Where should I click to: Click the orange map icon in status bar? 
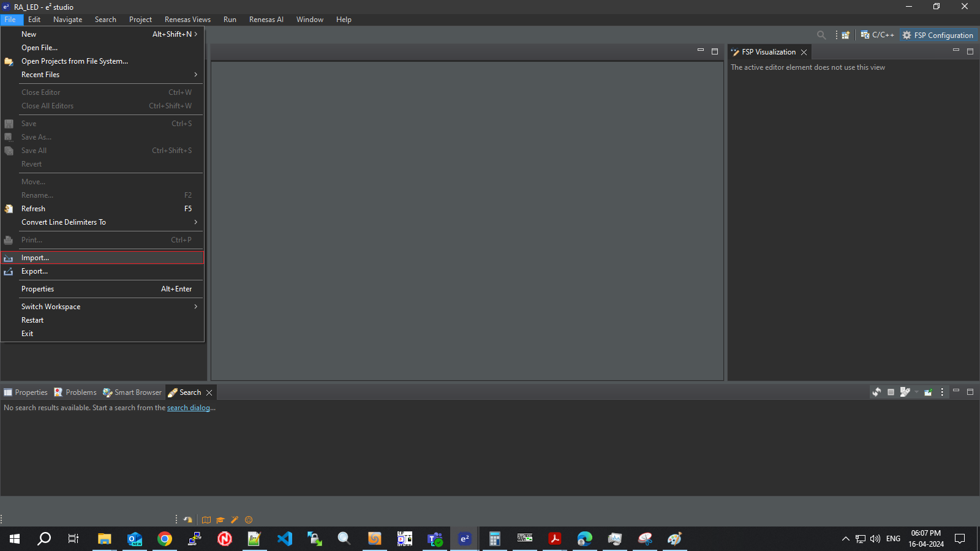[206, 520]
